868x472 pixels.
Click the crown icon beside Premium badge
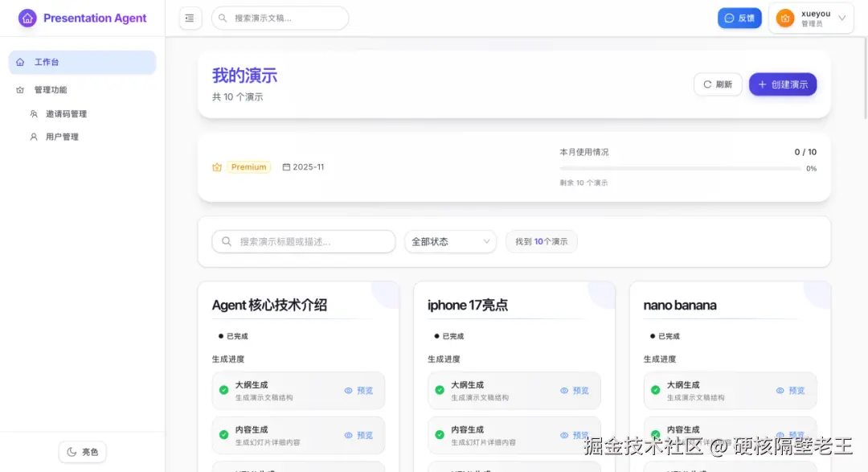(x=217, y=167)
